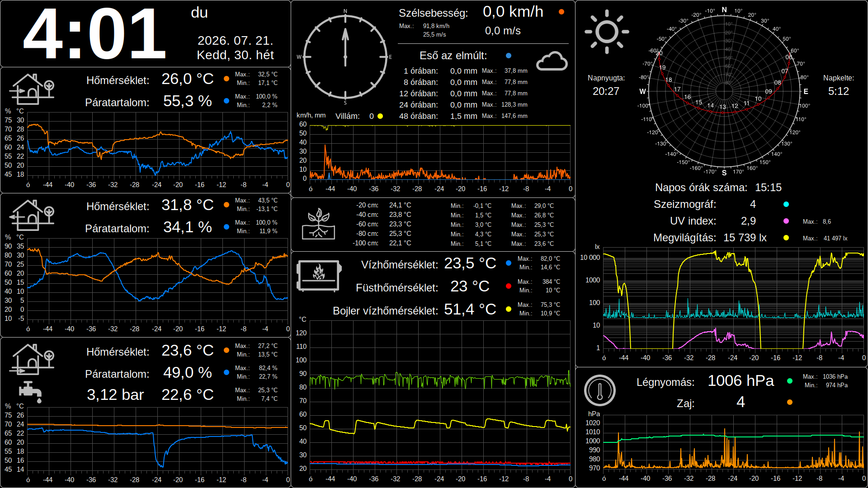Screen dimensions: 868x488
Task: Click blue dot next to 34,1 %
Action: [x=226, y=227]
